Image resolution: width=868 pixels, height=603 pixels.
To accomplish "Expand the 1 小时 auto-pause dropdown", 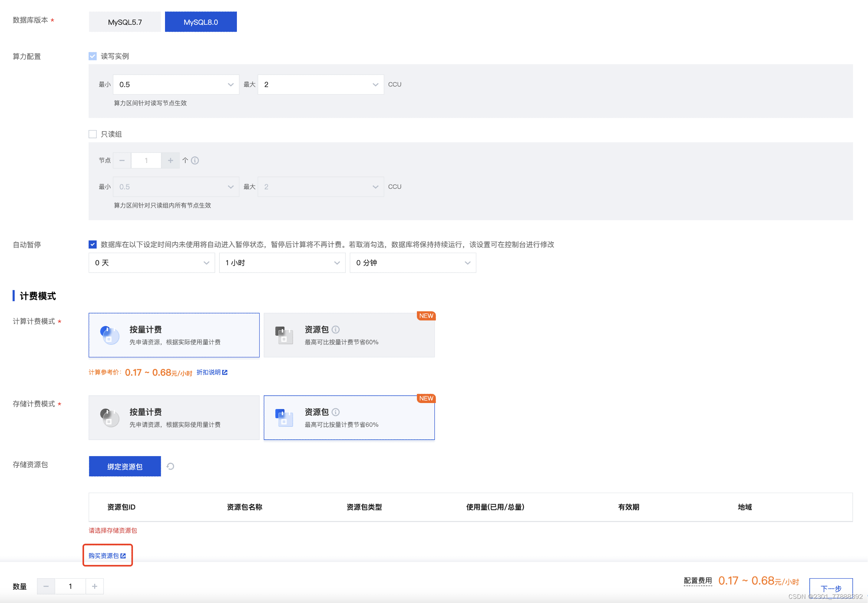I will click(x=282, y=263).
